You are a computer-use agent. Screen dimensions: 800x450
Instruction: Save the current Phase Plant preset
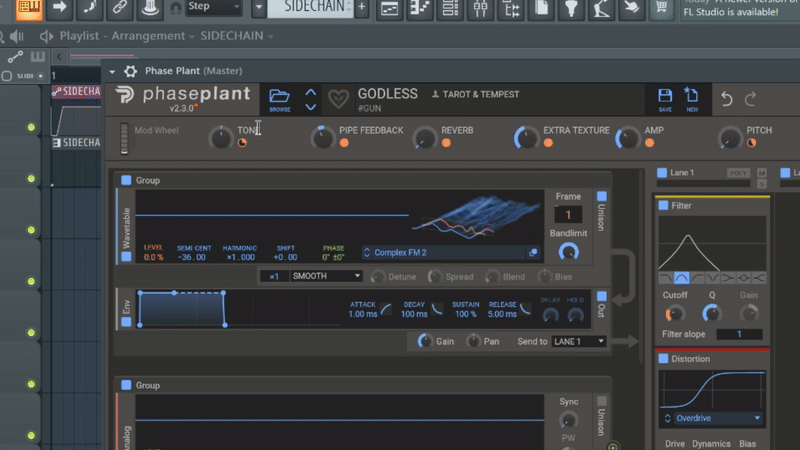[x=665, y=99]
